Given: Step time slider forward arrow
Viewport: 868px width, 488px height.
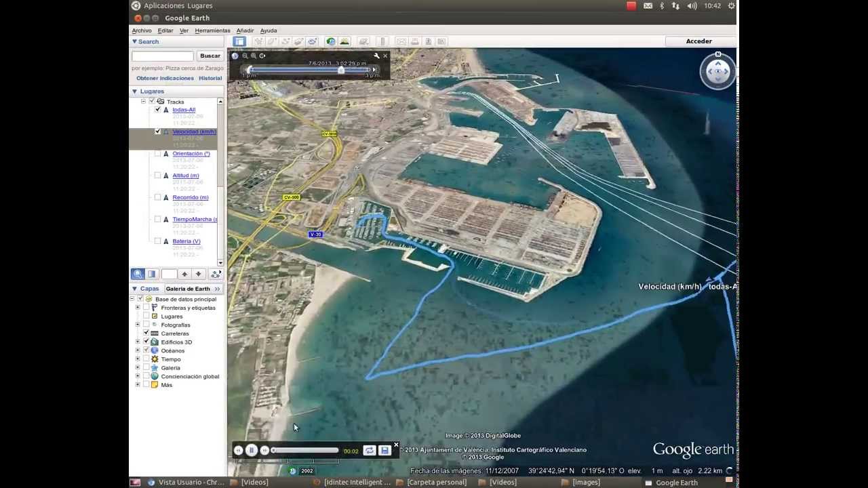Looking at the screenshot, I should point(374,69).
